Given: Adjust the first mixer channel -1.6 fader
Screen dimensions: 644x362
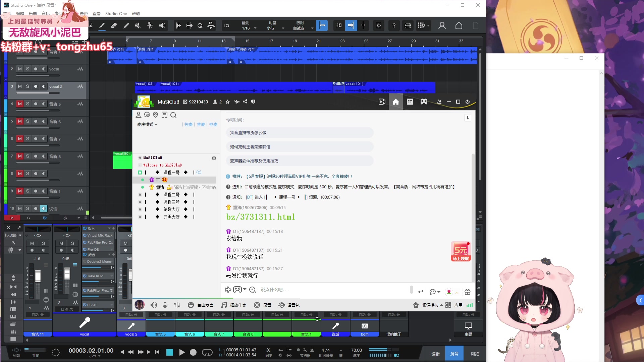Looking at the screenshot, I should [x=38, y=276].
